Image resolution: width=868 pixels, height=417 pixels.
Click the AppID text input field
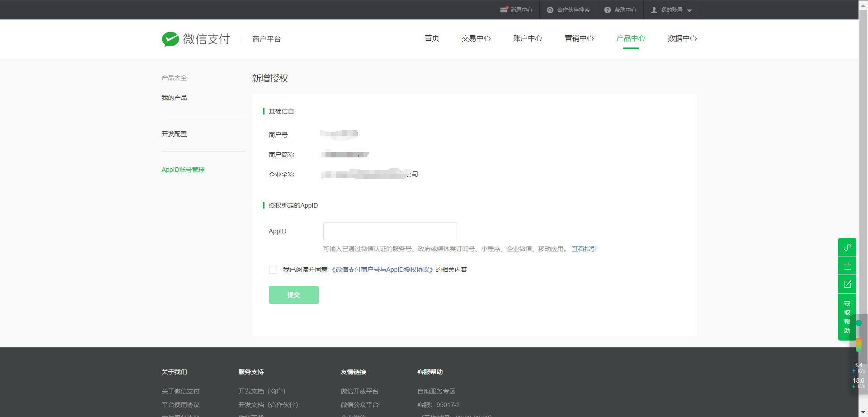[390, 231]
